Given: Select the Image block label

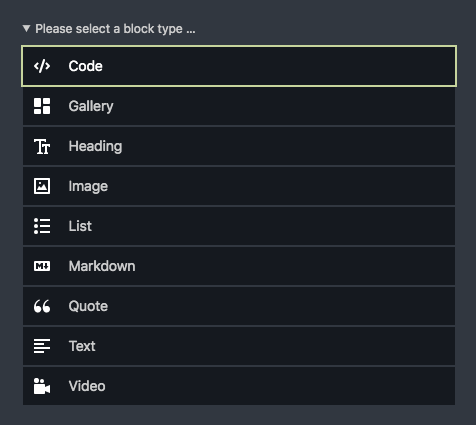Looking at the screenshot, I should 88,186.
